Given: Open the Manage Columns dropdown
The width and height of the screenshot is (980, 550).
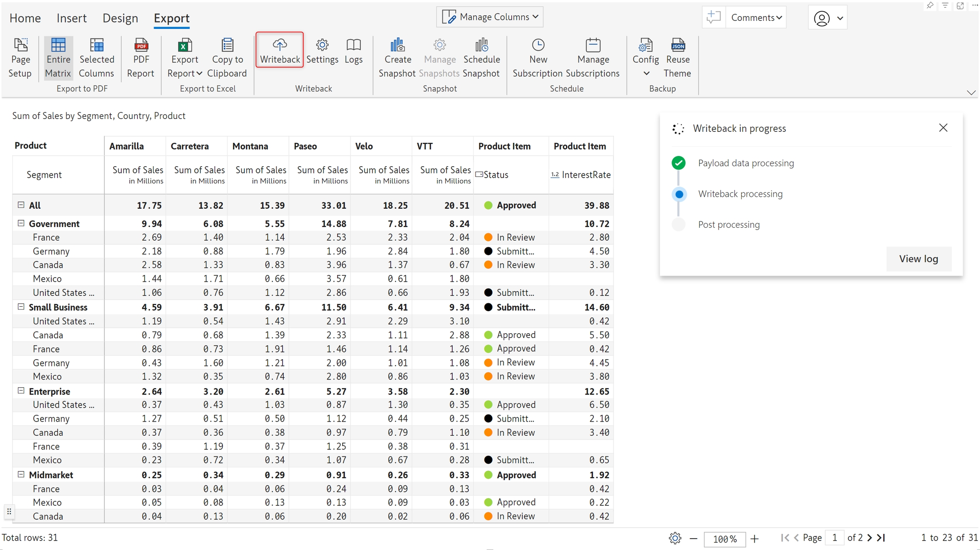Looking at the screenshot, I should point(490,17).
